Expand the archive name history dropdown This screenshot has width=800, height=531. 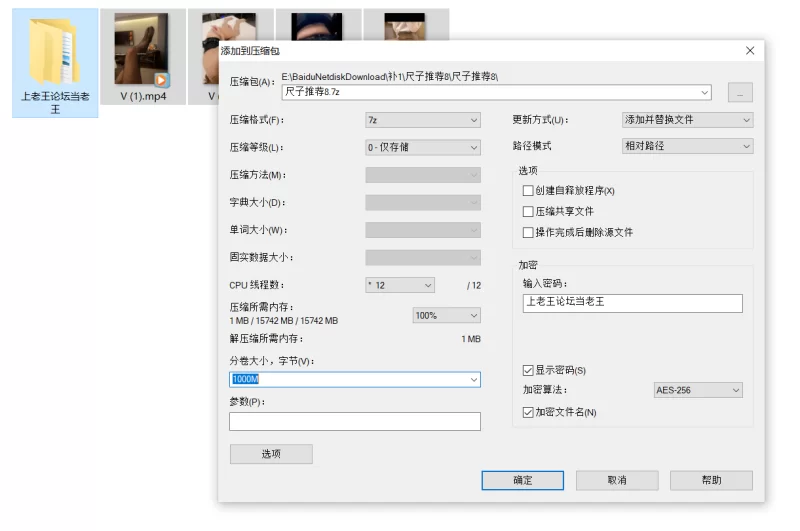pyautogui.click(x=705, y=93)
